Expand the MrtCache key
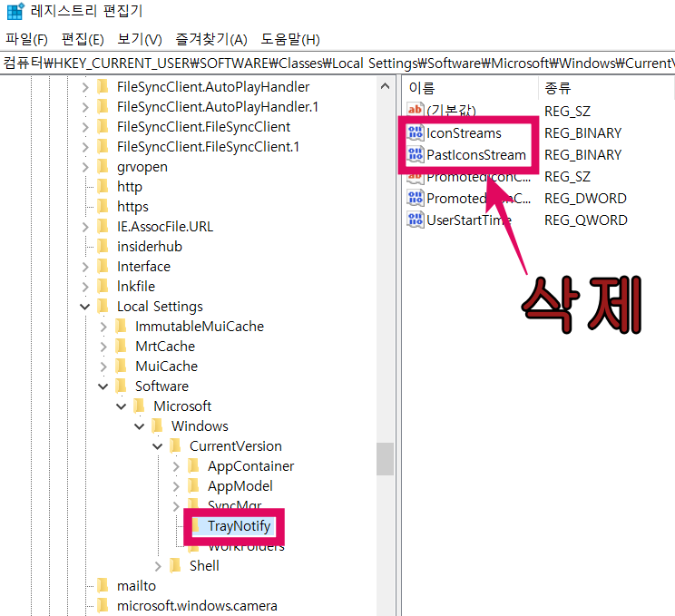The width and height of the screenshot is (675, 616). pos(103,347)
